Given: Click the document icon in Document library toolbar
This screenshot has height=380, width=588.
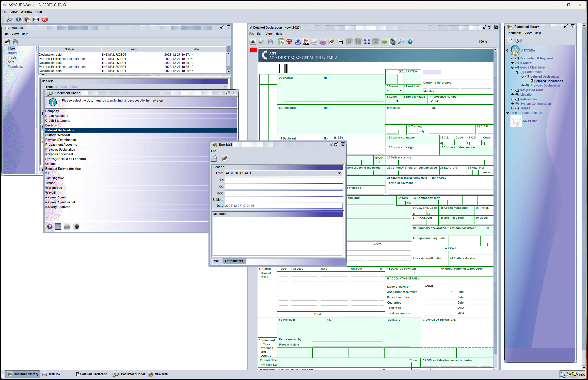Looking at the screenshot, I should click(510, 41).
